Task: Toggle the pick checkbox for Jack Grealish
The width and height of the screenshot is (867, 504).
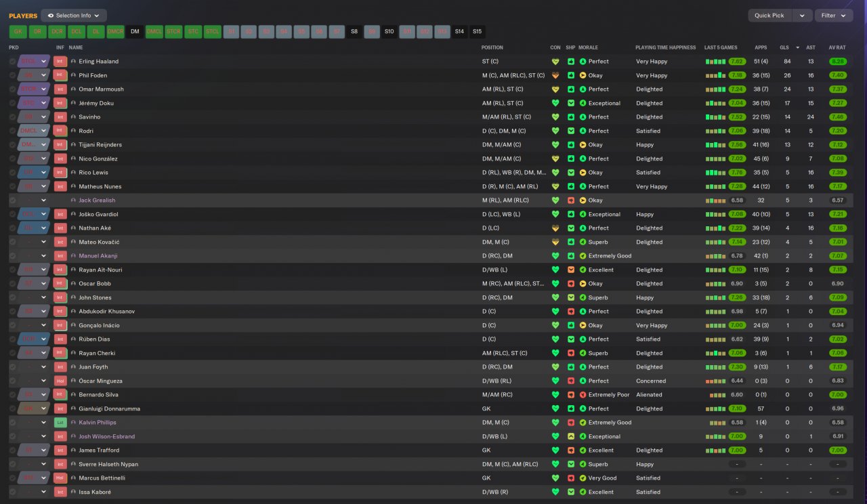Action: tap(12, 201)
